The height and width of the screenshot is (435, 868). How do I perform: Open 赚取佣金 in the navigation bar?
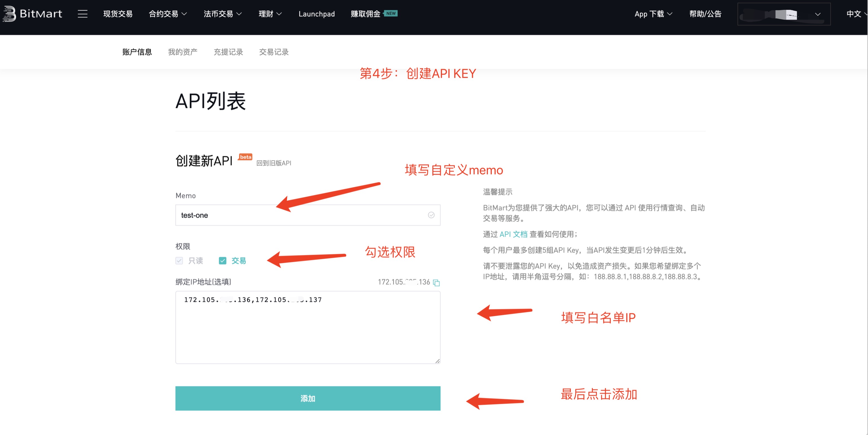pyautogui.click(x=365, y=14)
